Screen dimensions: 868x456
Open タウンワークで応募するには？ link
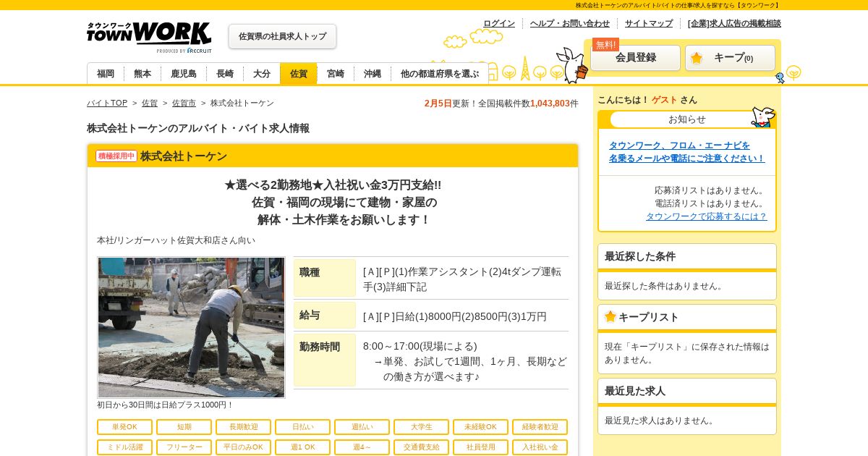coord(706,216)
